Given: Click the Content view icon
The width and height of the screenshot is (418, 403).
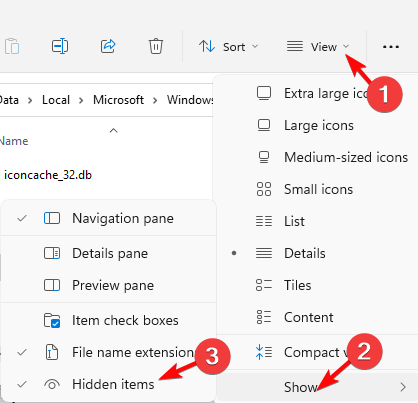Looking at the screenshot, I should (264, 317).
